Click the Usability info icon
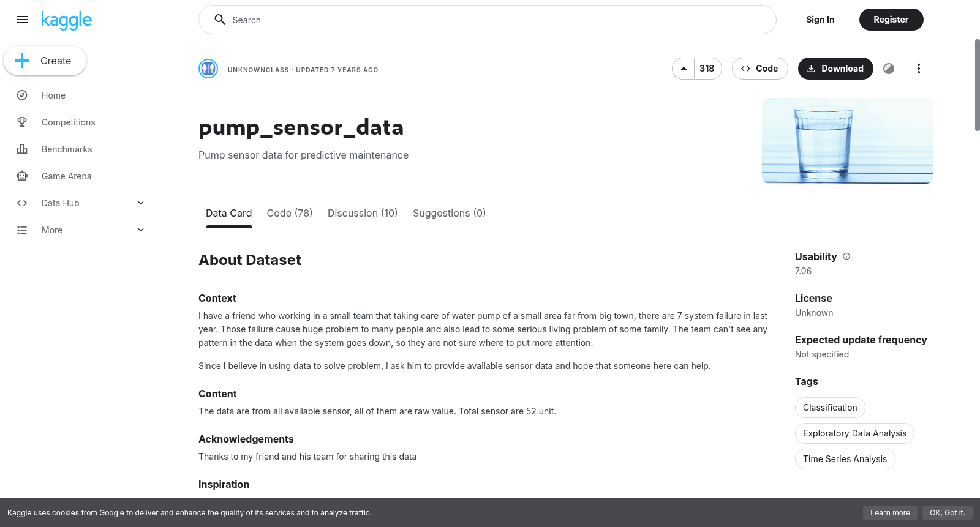Image resolution: width=980 pixels, height=527 pixels. coord(846,256)
